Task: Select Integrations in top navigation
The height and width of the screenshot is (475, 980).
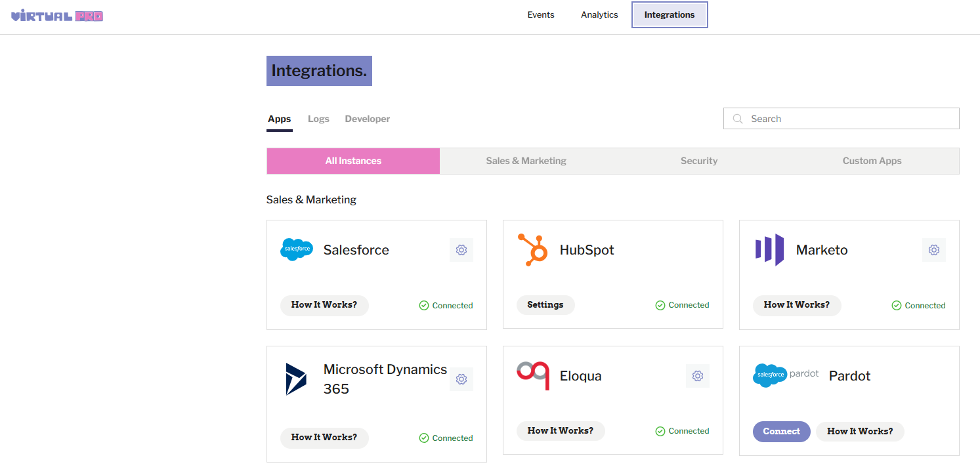Action: tap(670, 15)
